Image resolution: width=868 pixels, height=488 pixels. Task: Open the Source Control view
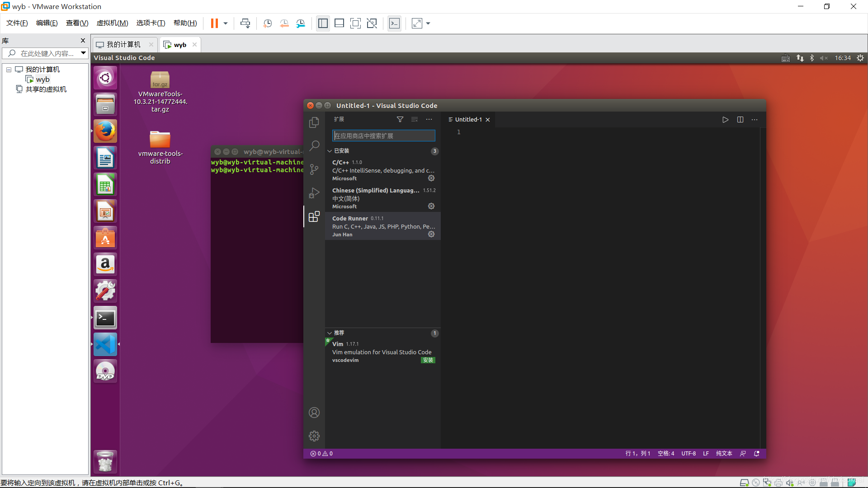coord(314,169)
